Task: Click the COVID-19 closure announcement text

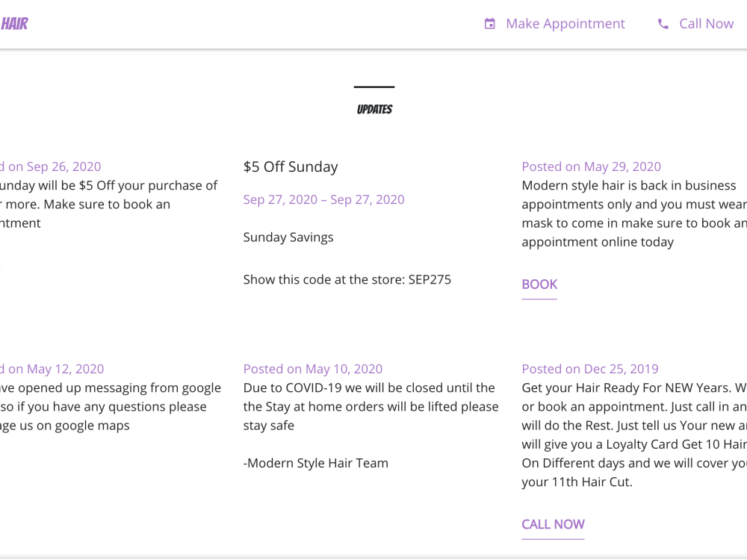Action: click(x=371, y=406)
